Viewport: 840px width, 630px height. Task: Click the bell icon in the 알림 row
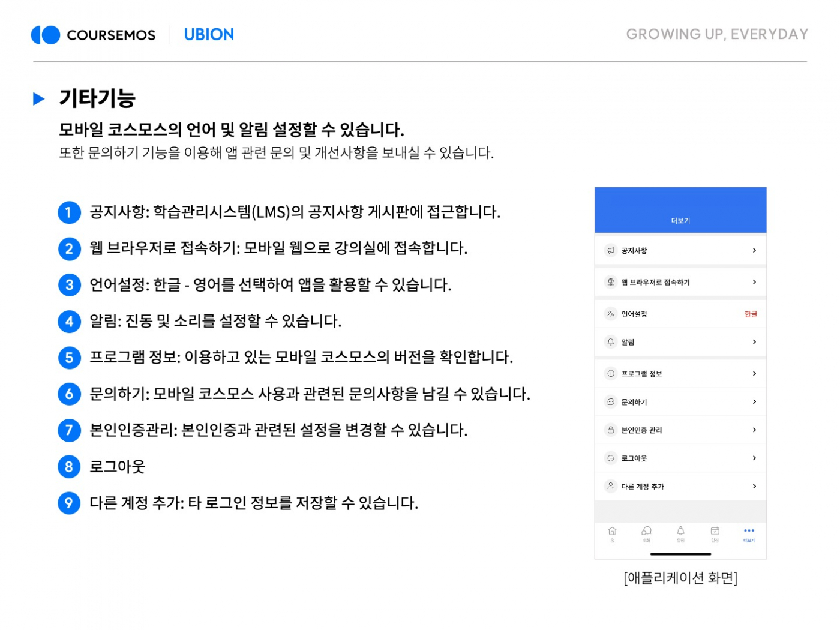(610, 342)
